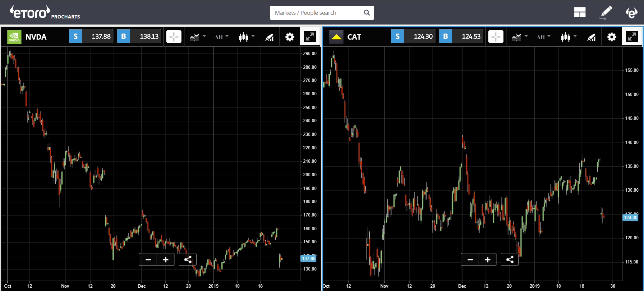Open studies and indicators on NVDA chart

(x=270, y=37)
